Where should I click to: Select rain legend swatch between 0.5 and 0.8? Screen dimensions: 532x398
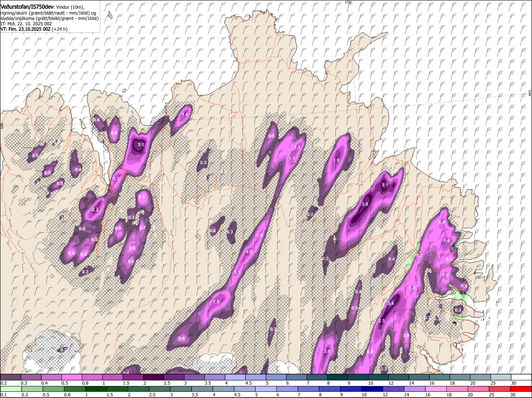click(x=54, y=389)
